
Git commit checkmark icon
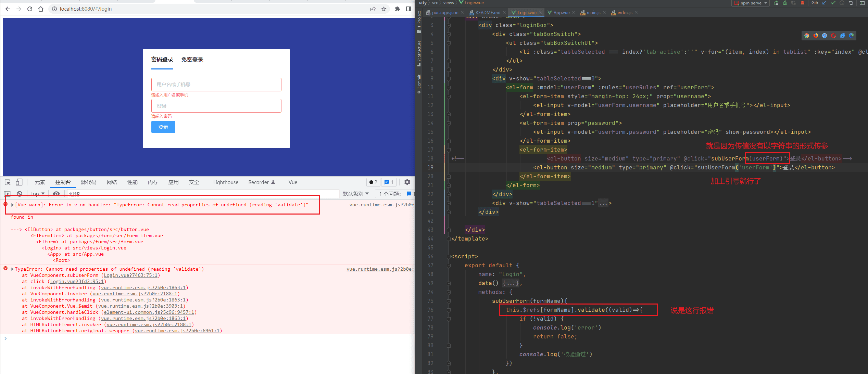[833, 3]
